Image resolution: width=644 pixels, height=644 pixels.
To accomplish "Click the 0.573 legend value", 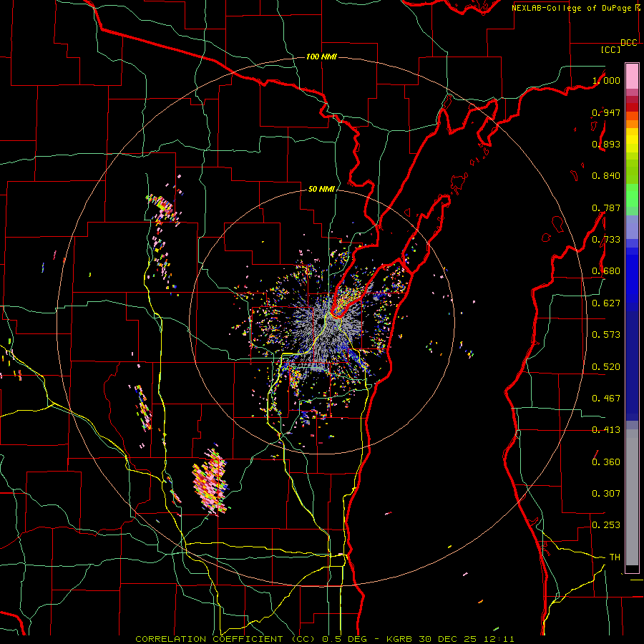I will coord(606,335).
